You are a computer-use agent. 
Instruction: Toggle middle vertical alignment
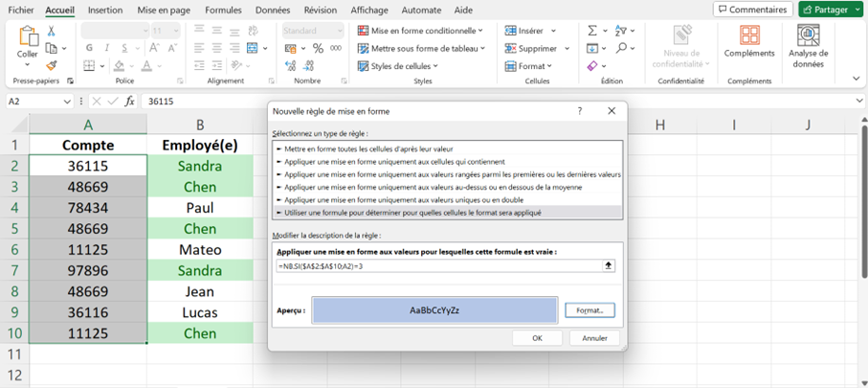pyautogui.click(x=217, y=31)
